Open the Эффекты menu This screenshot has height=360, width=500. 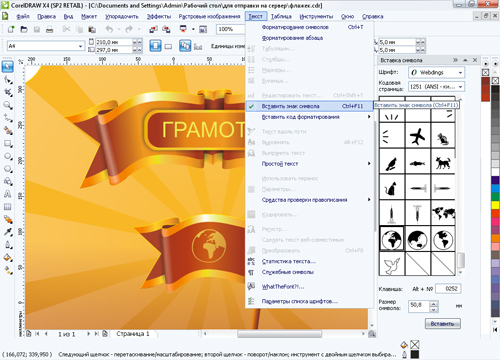[x=159, y=16]
